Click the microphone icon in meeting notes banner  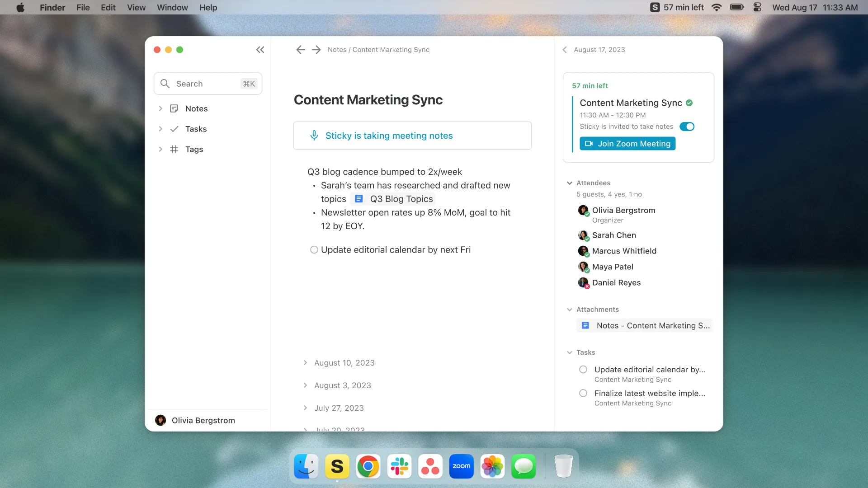(x=314, y=136)
